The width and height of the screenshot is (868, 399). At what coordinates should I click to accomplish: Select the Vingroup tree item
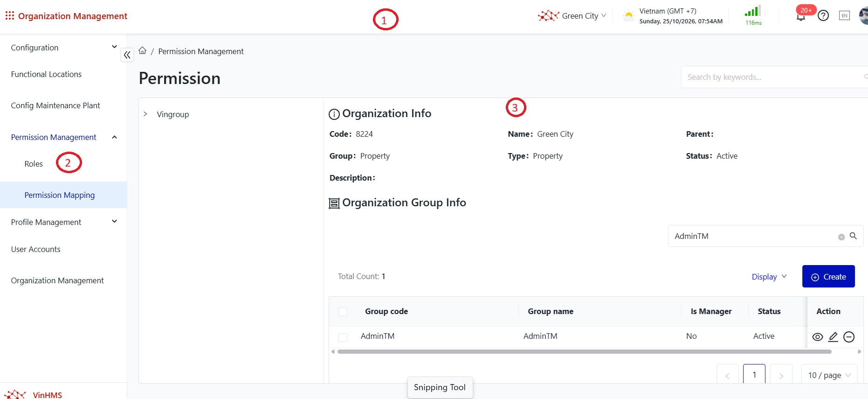tap(173, 114)
